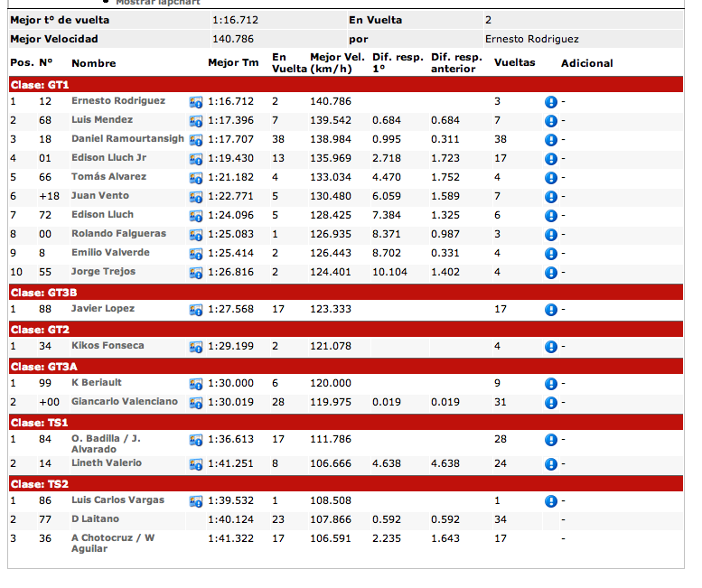Open lap times icon for Luis Mendez

(x=195, y=121)
